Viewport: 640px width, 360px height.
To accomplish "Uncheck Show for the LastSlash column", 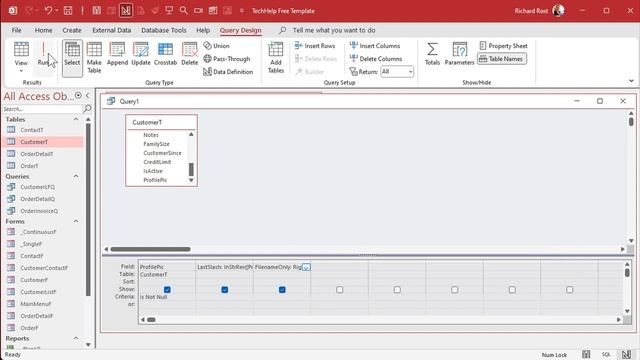I will [x=224, y=290].
